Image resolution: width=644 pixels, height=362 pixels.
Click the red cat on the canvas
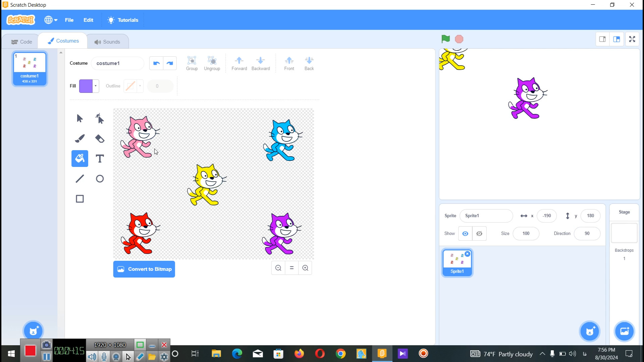click(x=141, y=234)
